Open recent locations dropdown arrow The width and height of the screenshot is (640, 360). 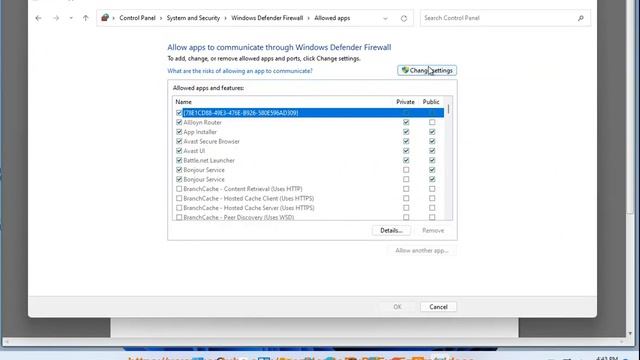tap(71, 18)
